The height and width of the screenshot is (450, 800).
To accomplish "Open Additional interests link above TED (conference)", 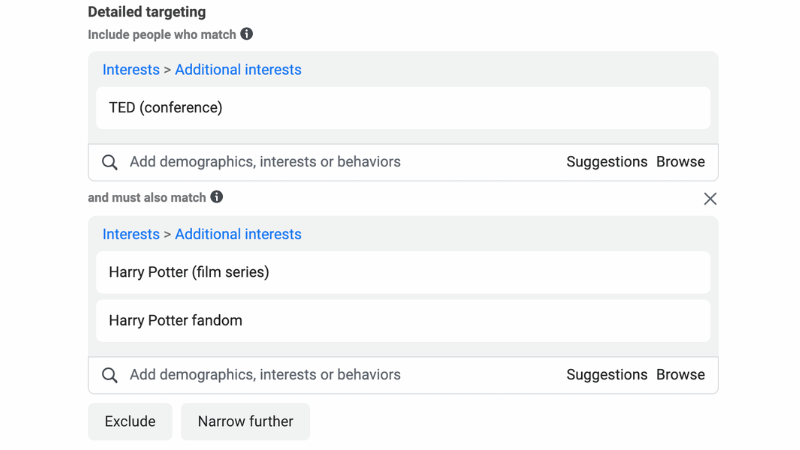I will click(238, 69).
